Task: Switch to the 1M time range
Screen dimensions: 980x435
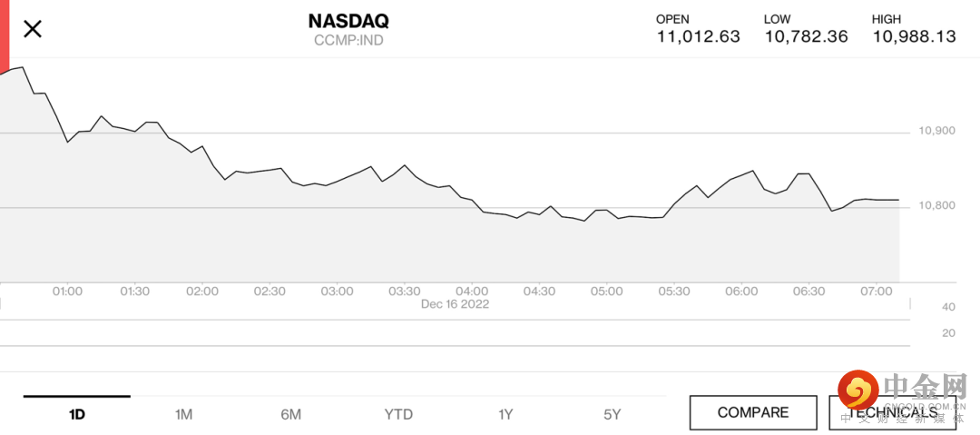Action: click(183, 414)
